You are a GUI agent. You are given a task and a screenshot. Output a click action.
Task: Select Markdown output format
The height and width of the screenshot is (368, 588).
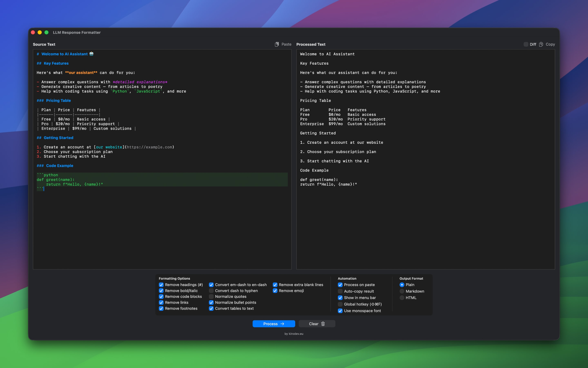click(402, 291)
